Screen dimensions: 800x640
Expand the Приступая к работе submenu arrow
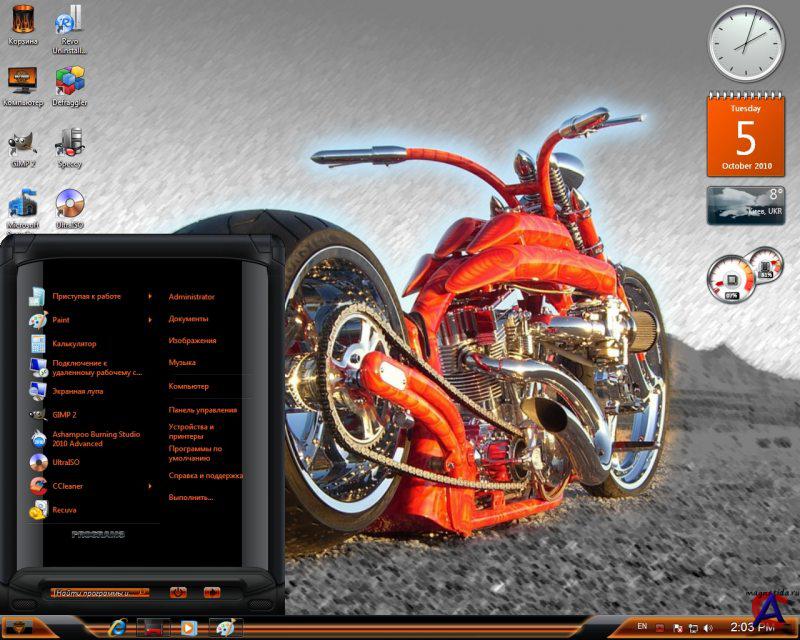(150, 296)
